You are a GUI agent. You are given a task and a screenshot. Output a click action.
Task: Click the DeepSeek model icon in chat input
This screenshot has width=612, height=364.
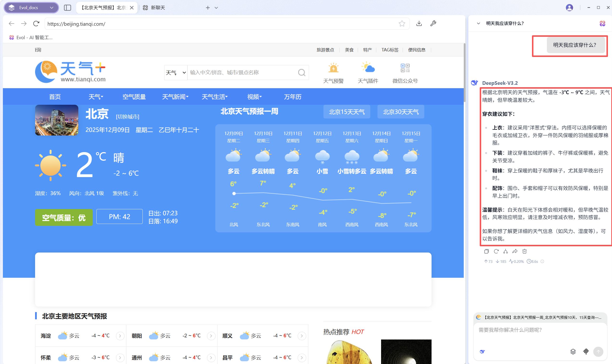tap(482, 352)
